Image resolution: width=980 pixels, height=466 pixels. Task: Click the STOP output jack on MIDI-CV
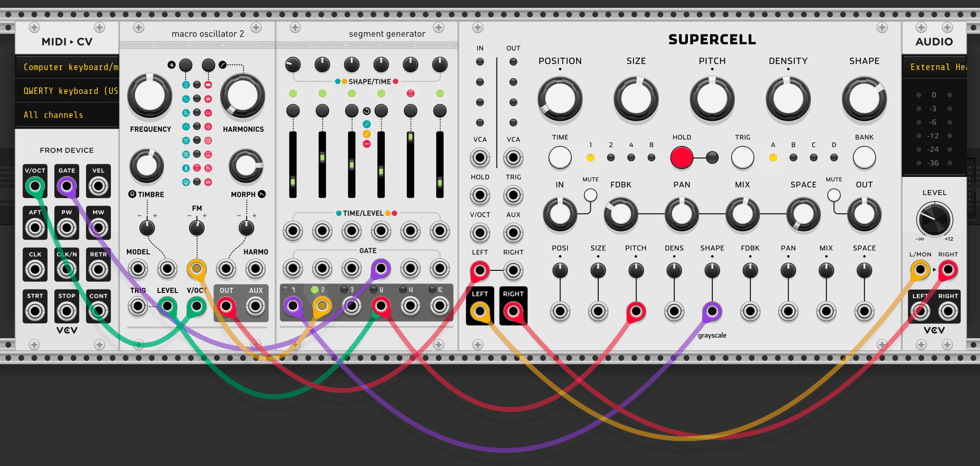click(67, 311)
